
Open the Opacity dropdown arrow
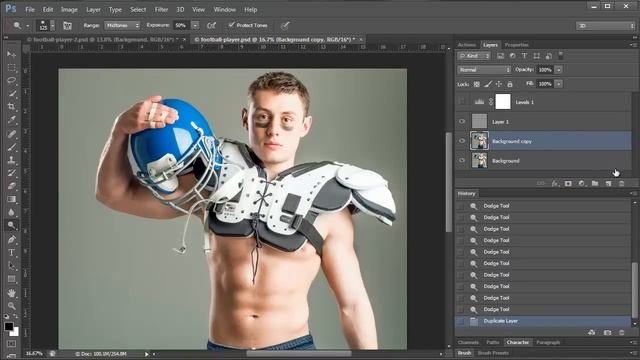[558, 70]
